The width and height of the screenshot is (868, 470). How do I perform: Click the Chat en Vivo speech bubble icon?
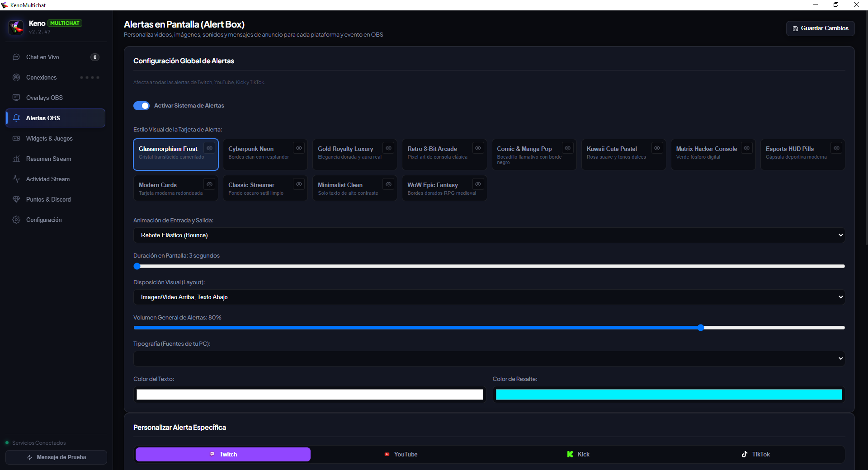coord(16,57)
